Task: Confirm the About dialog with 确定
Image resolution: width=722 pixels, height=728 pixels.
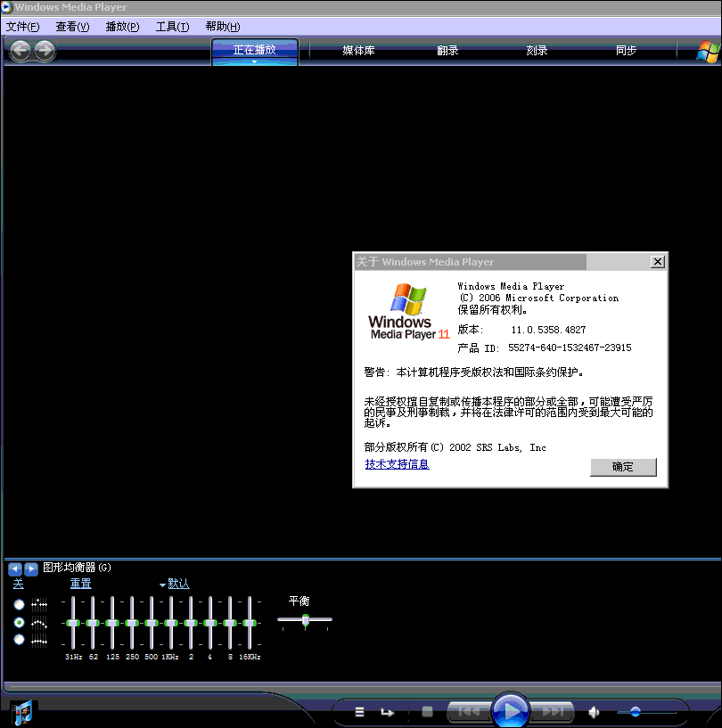Action: 623,467
